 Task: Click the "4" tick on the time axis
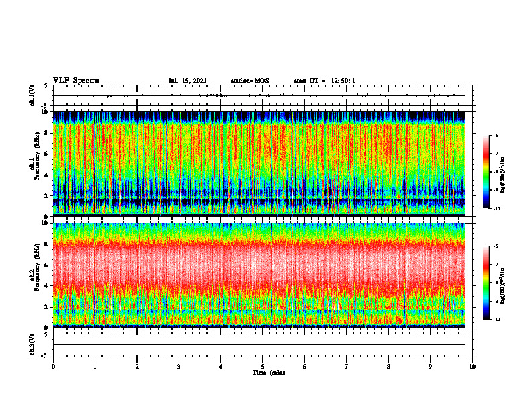221,367
